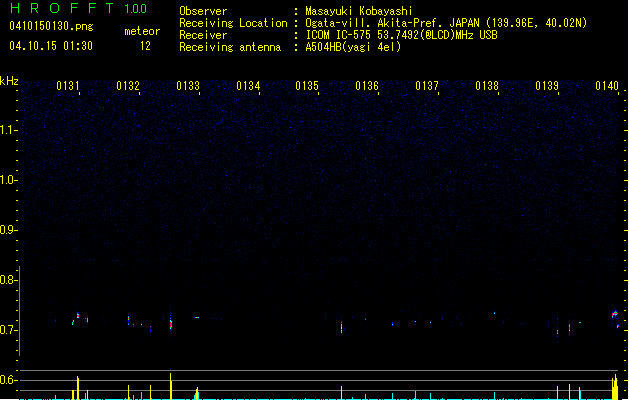Click the 0135 time marker

point(307,86)
